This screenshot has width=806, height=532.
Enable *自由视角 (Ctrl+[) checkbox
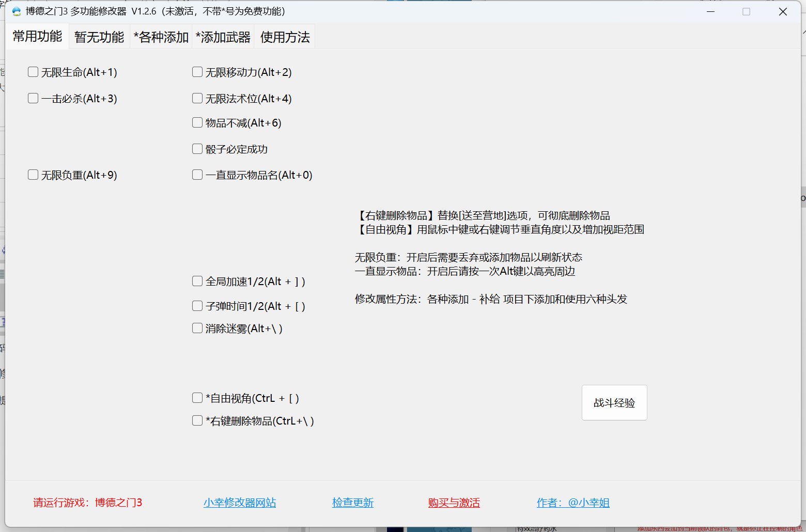click(x=197, y=398)
